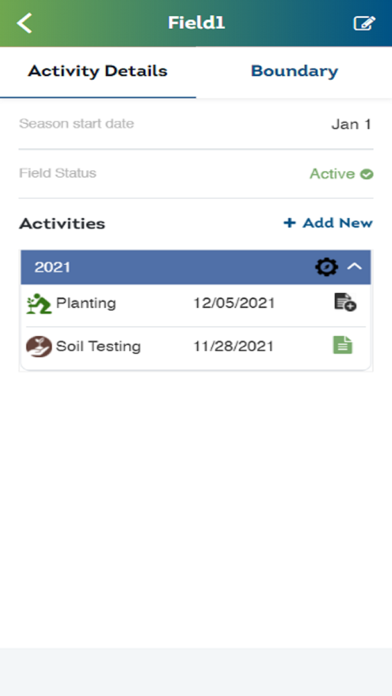This screenshot has width=392, height=696.
Task: Go back using the header arrow
Action: point(24,23)
